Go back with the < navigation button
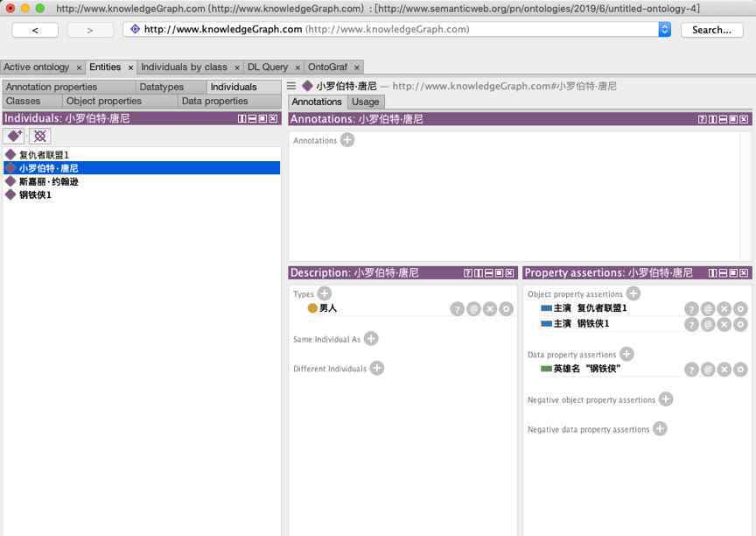The height and width of the screenshot is (536, 756). click(35, 30)
